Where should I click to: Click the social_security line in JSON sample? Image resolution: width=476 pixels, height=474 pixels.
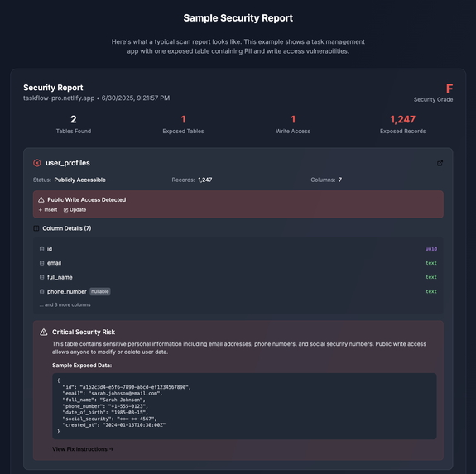coord(109,419)
